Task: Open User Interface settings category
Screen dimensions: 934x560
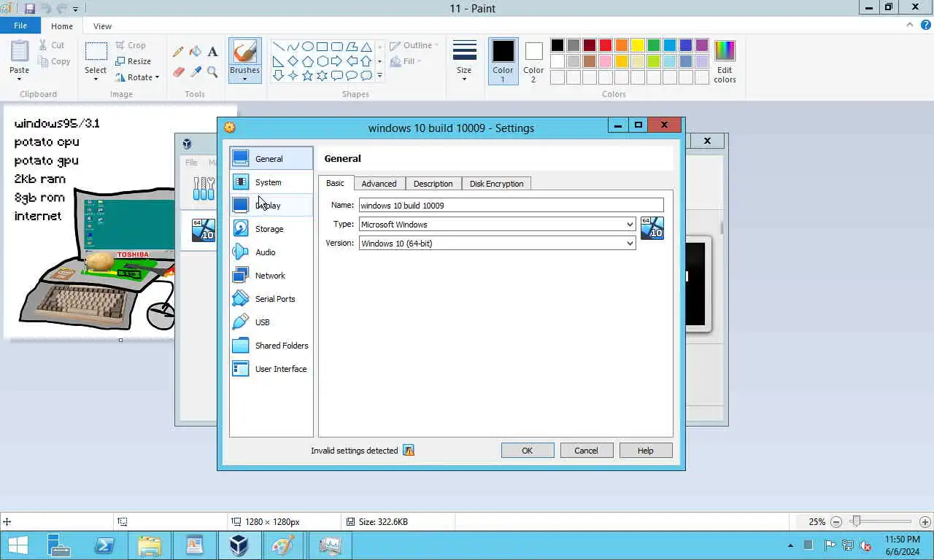Action: tap(271, 369)
